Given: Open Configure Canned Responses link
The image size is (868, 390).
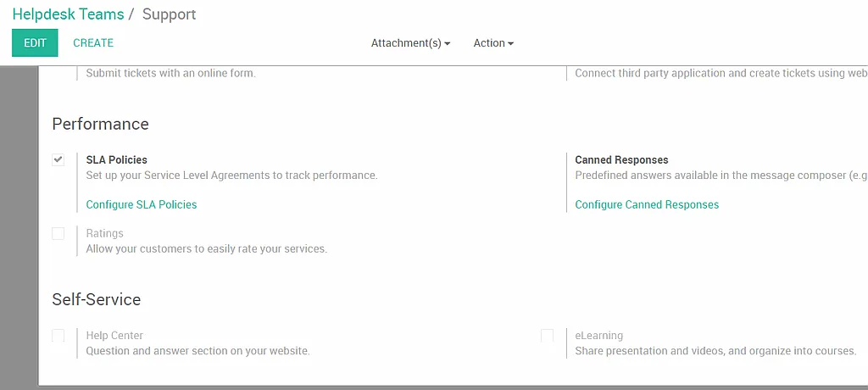Looking at the screenshot, I should 647,204.
